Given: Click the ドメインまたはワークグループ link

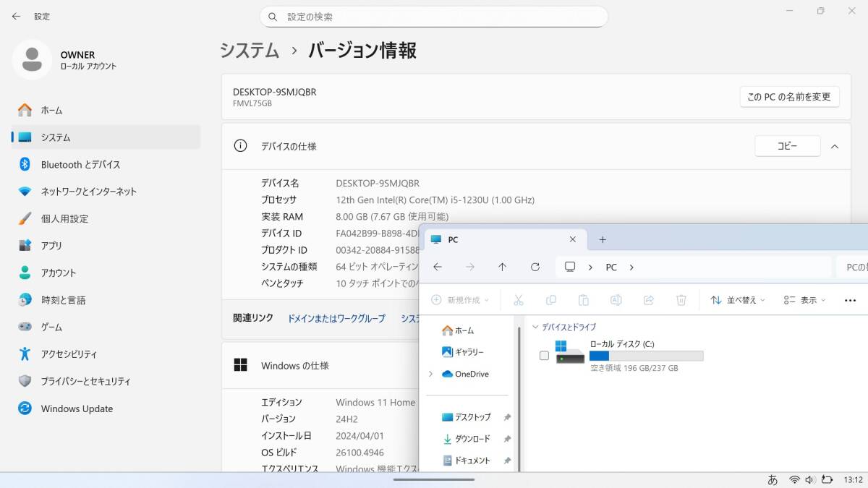Looking at the screenshot, I should coord(336,318).
